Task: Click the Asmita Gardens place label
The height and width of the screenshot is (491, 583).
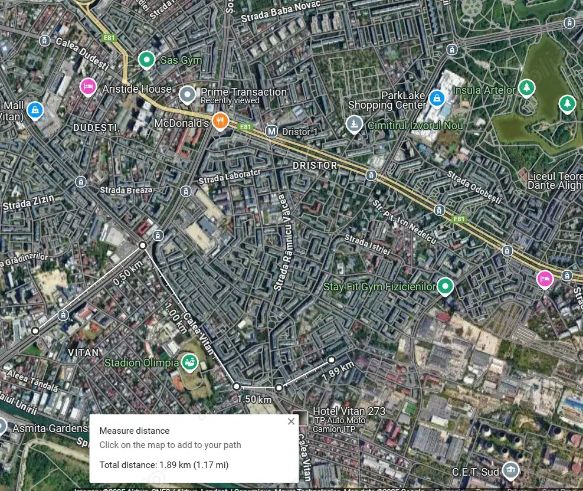Action: coord(50,429)
